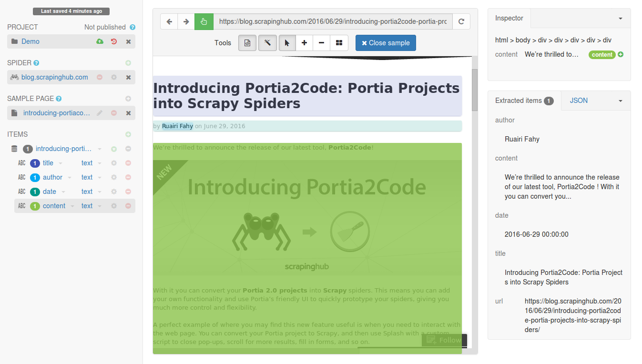Image resolution: width=642 pixels, height=364 pixels.
Task: Close the introducing-portiaco sample page
Action: pos(128,113)
